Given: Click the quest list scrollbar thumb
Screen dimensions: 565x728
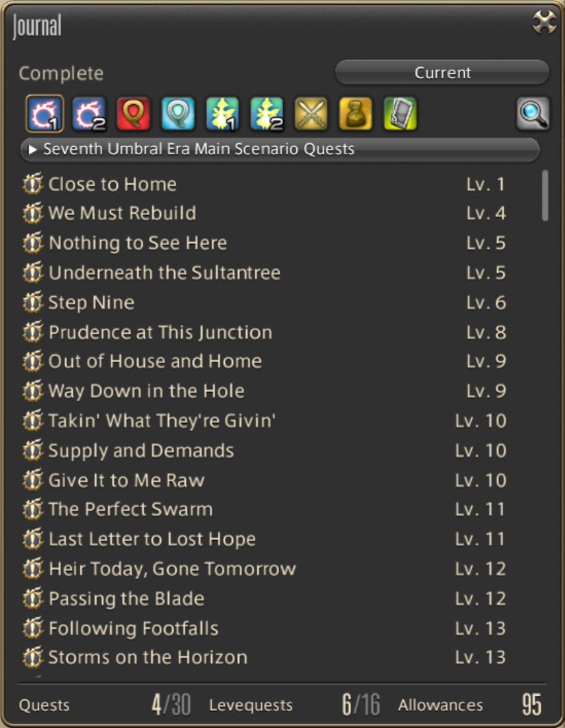Looking at the screenshot, I should 545,195.
